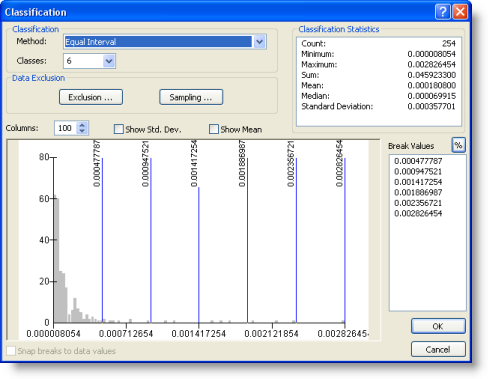Decrease the Columns value with down arrow
This screenshot has height=379, width=488.
pos(82,131)
